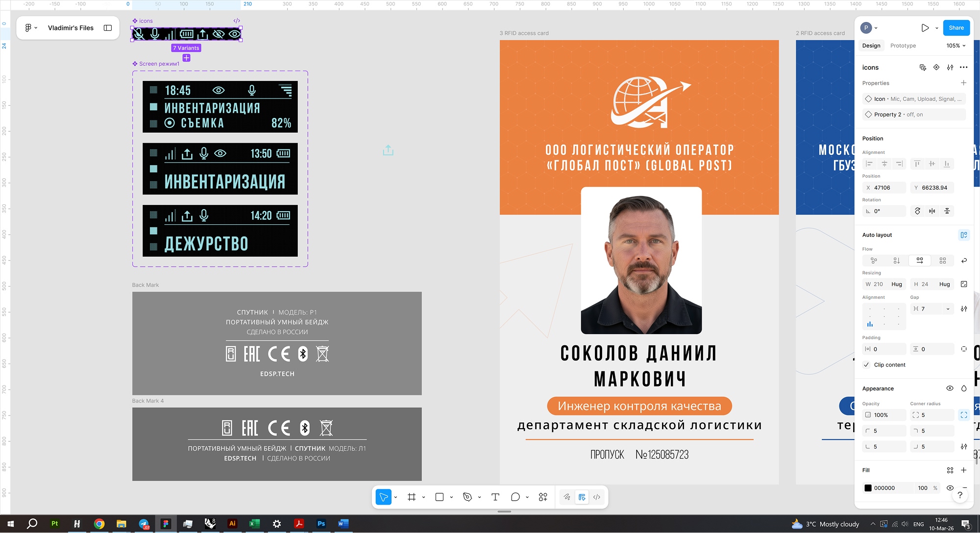Toggle Appearance layer visibility eye
980x533 pixels.
[x=950, y=388]
